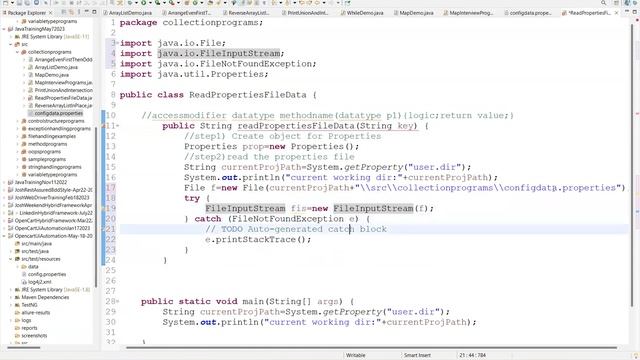Collapse the src/test/resources folder
Screen dimensions: 640x360
(x=11, y=259)
